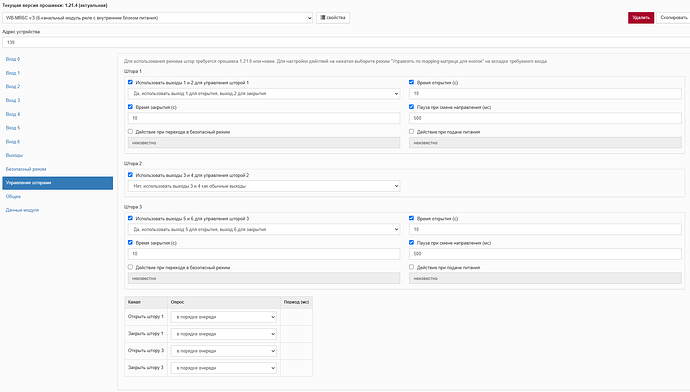
Task: Open the Вход 1 tab
Action: click(x=13, y=73)
